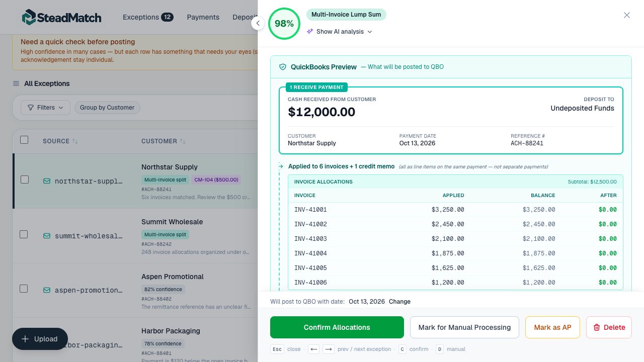This screenshot has width=644, height=362.
Task: Click the 82% confidence tag on Aspen Promotional
Action: point(163,290)
